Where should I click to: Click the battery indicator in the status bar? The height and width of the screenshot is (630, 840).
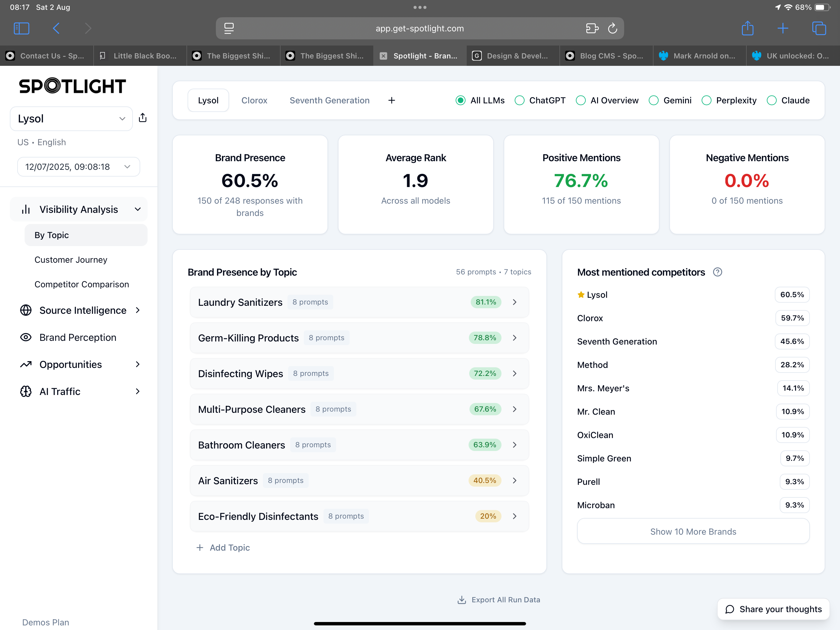click(822, 7)
